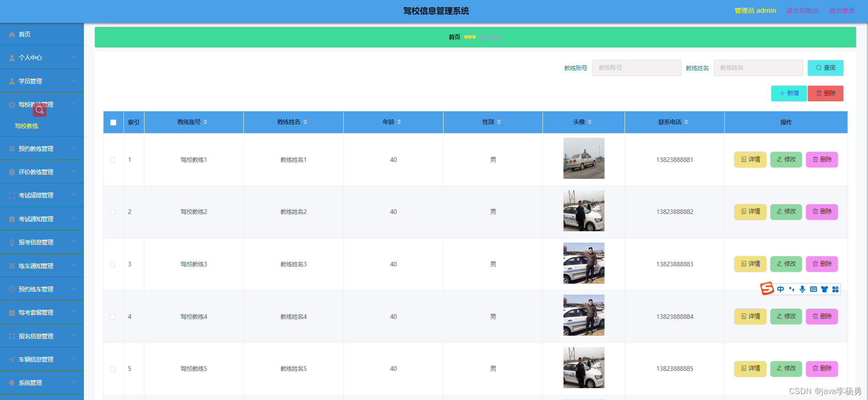The image size is (868, 400).
Task: Click the microphone icon in IME toolbar
Action: pos(802,289)
